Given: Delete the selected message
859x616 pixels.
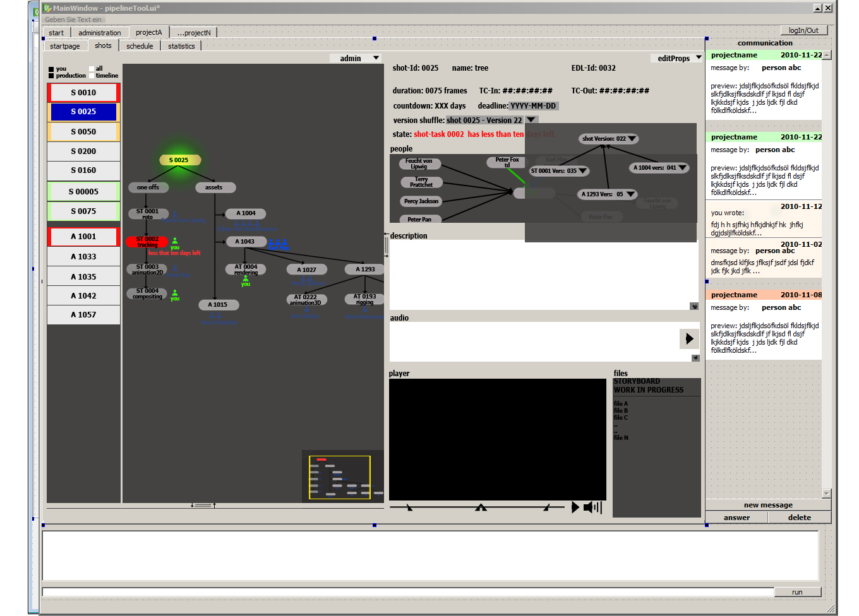Looking at the screenshot, I should tap(800, 518).
